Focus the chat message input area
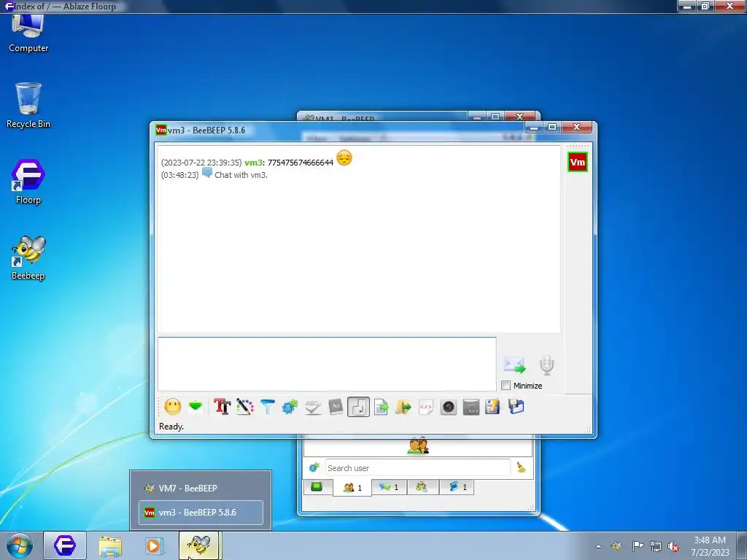 coord(327,365)
